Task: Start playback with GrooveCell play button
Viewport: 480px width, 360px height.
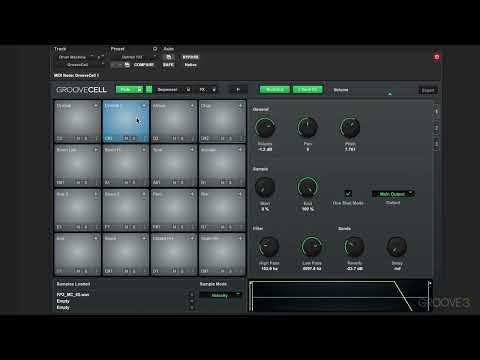Action: pyautogui.click(x=238, y=90)
